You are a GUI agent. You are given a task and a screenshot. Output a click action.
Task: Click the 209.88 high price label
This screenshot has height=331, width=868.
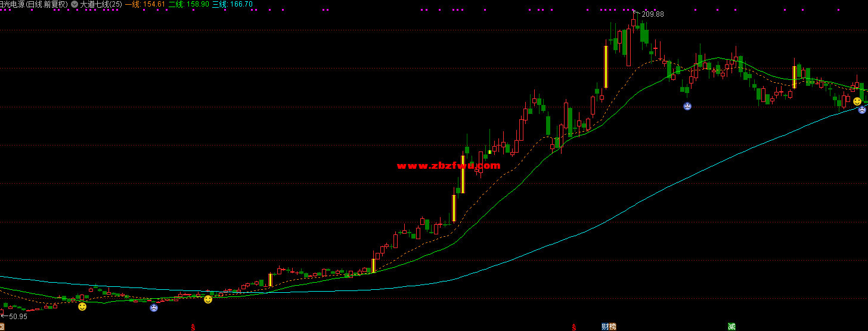[x=652, y=14]
